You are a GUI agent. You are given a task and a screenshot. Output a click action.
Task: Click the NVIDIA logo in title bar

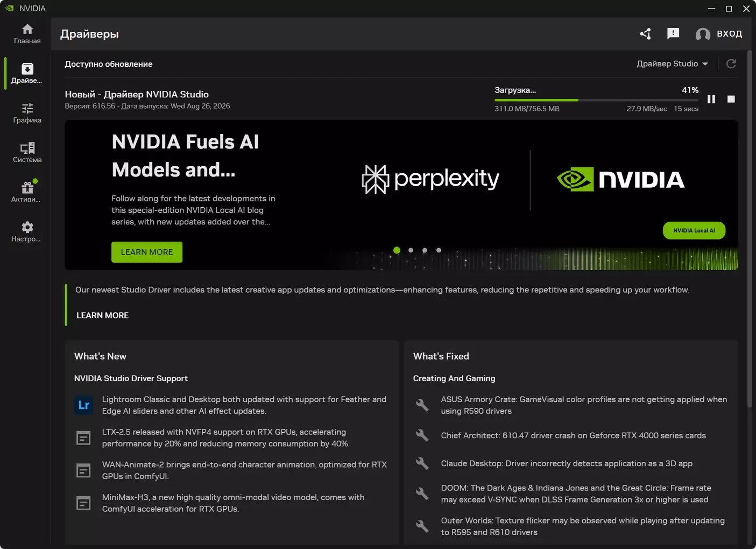[x=10, y=8]
